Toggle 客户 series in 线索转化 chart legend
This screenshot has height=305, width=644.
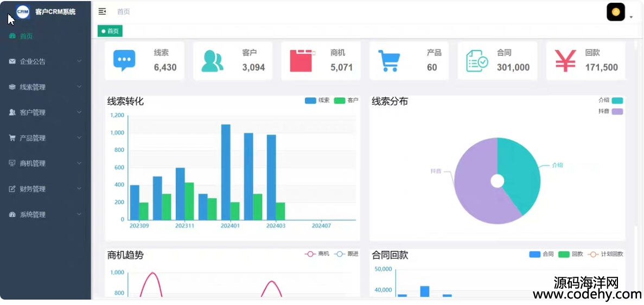click(346, 100)
